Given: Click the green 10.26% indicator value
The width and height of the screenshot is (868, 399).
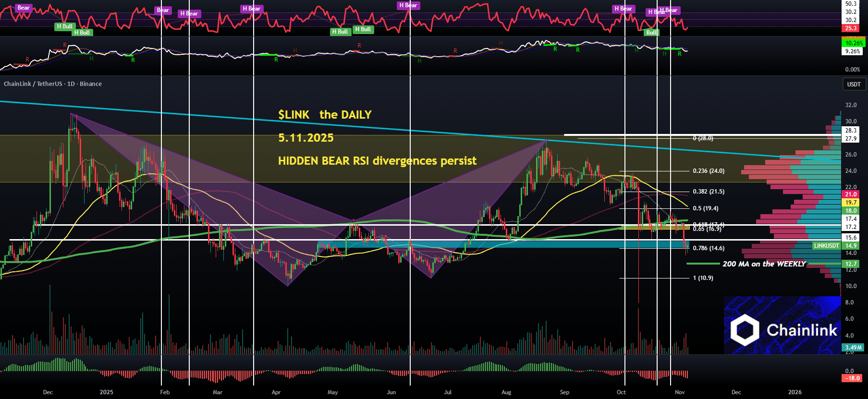Looking at the screenshot, I should click(853, 43).
